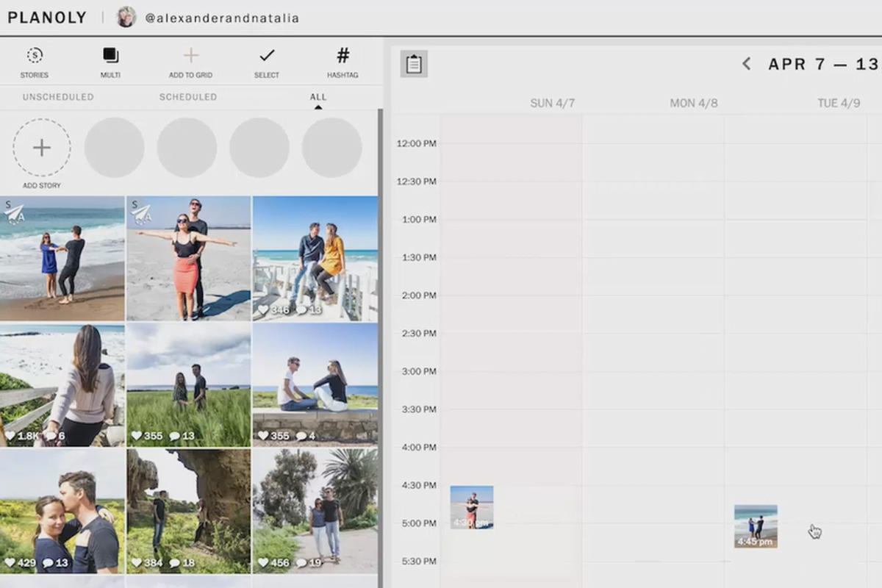Image resolution: width=882 pixels, height=588 pixels.
Task: Click the 1:00 PM time label
Action: pos(419,219)
